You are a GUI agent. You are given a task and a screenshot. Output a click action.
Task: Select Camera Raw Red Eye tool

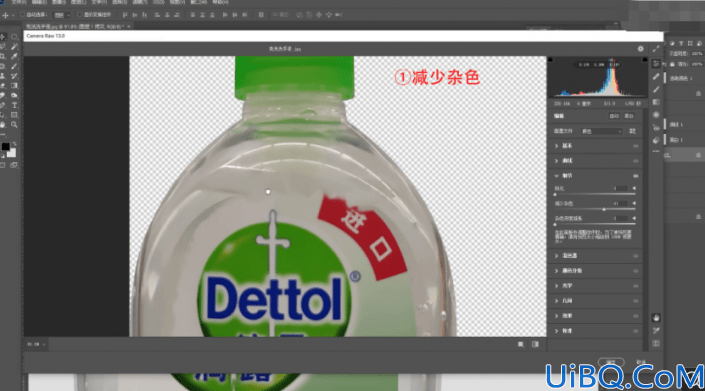[656, 128]
